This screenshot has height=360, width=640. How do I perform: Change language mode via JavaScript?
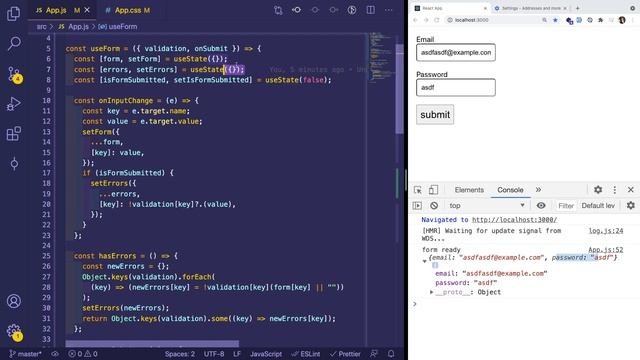coord(266,354)
